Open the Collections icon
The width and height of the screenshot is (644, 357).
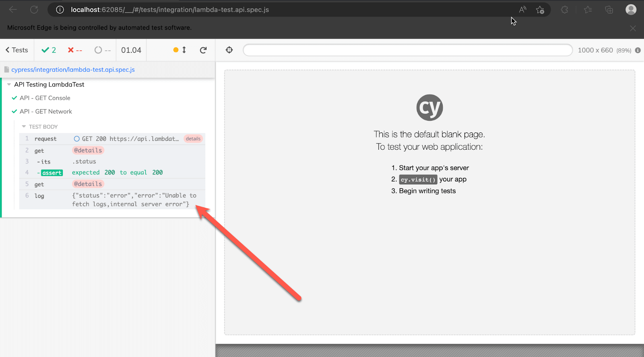point(609,10)
